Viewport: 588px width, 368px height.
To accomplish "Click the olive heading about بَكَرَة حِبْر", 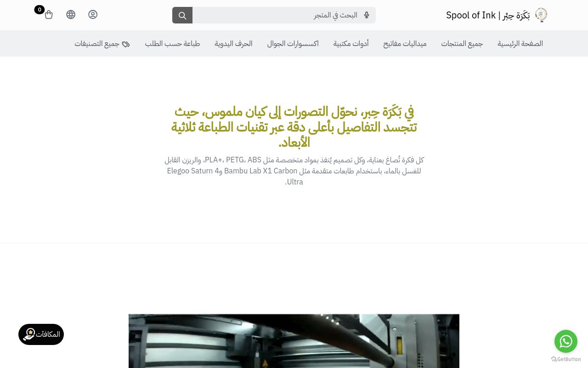I will tap(294, 127).
